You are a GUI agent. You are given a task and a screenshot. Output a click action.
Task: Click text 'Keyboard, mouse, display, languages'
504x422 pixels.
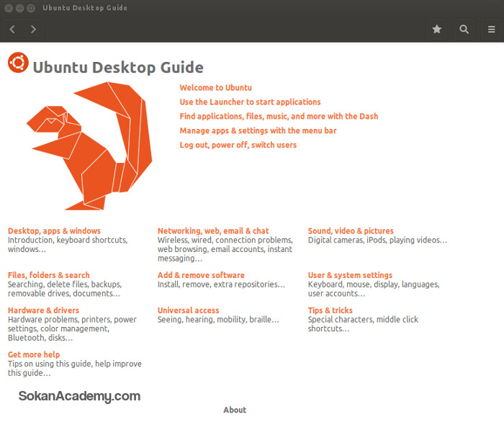pos(374,284)
